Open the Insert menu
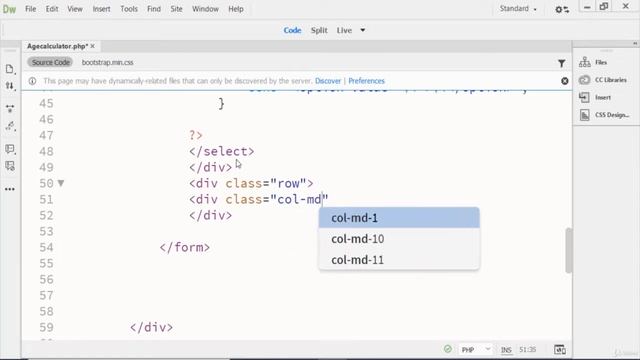The image size is (640, 360). pos(101,9)
